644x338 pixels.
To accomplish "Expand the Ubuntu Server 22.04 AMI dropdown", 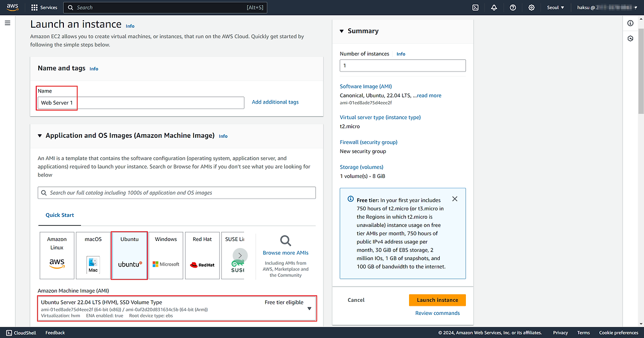I will coord(309,309).
